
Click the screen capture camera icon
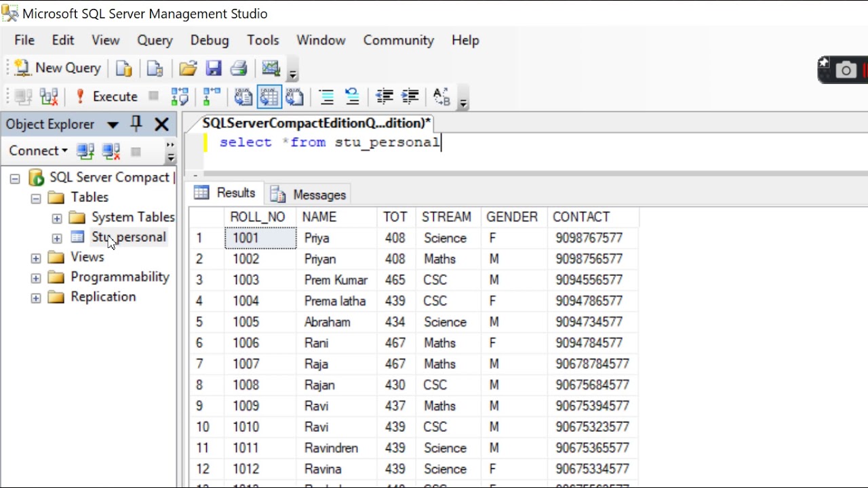coord(846,70)
